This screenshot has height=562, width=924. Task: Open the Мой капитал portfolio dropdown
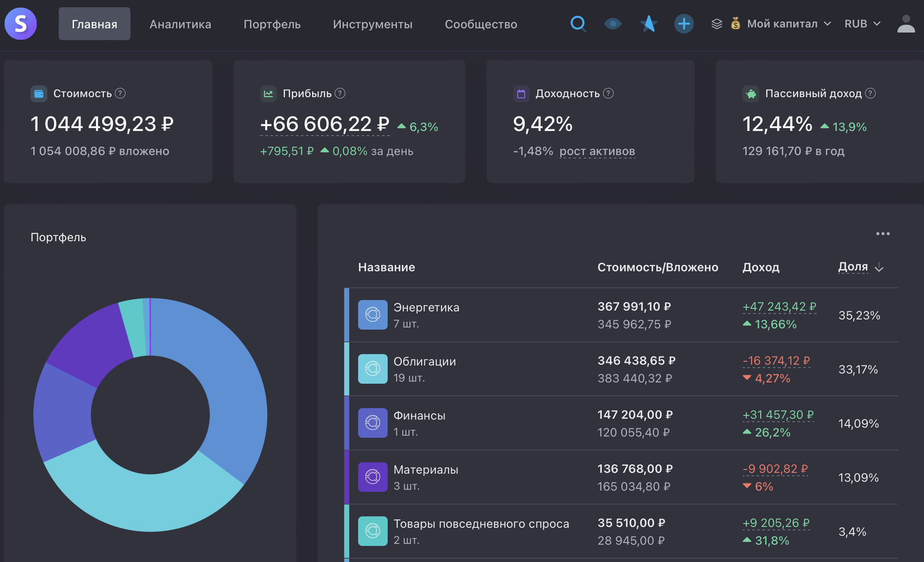click(x=781, y=23)
